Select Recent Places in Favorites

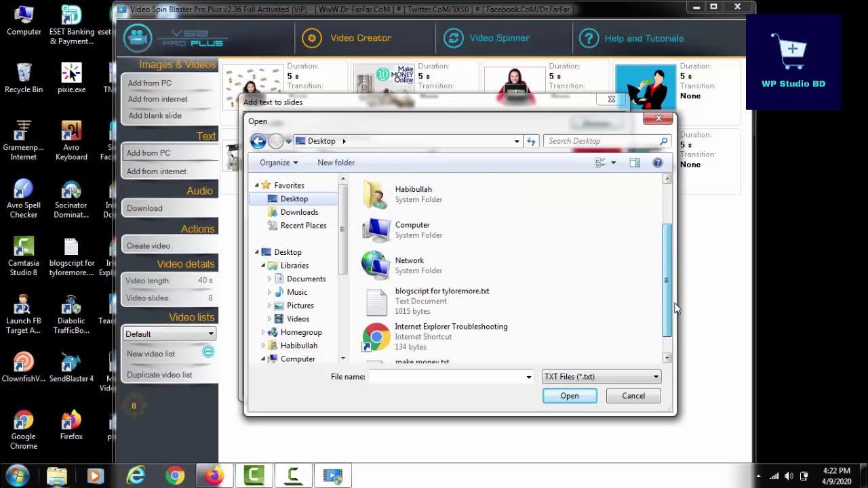pos(303,225)
